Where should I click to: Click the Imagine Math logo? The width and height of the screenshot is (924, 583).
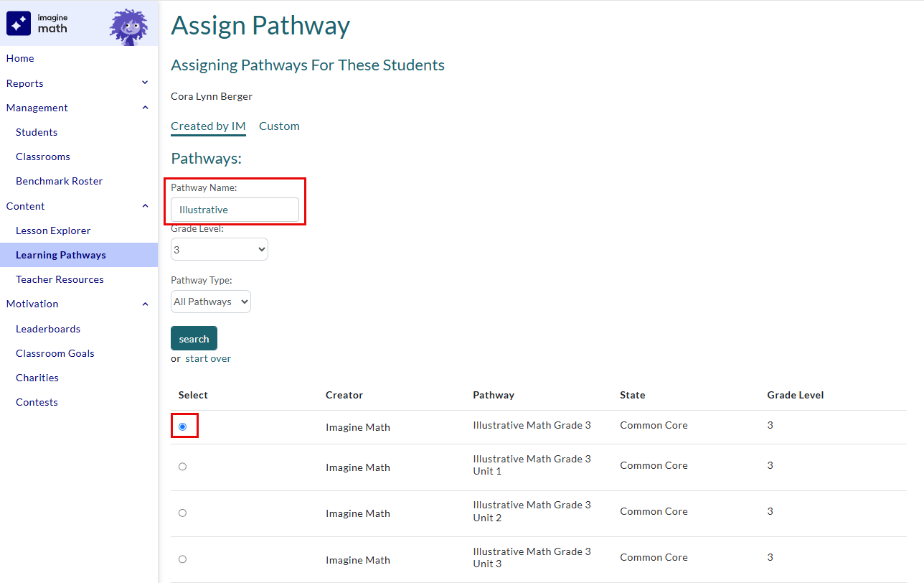[x=37, y=23]
